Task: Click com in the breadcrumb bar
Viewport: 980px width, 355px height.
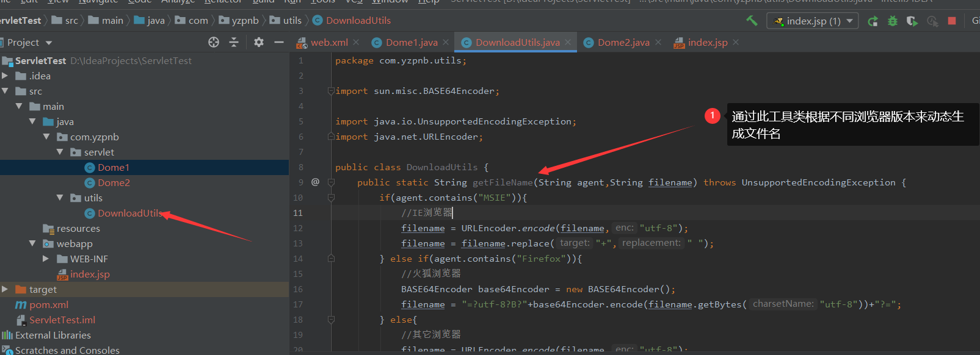Action: click(x=198, y=20)
